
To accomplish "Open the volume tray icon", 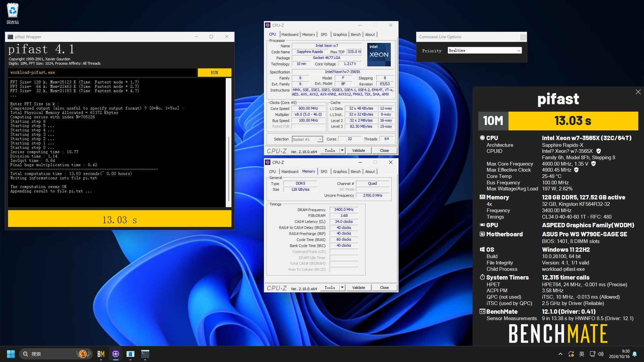I will pyautogui.click(x=601, y=354).
